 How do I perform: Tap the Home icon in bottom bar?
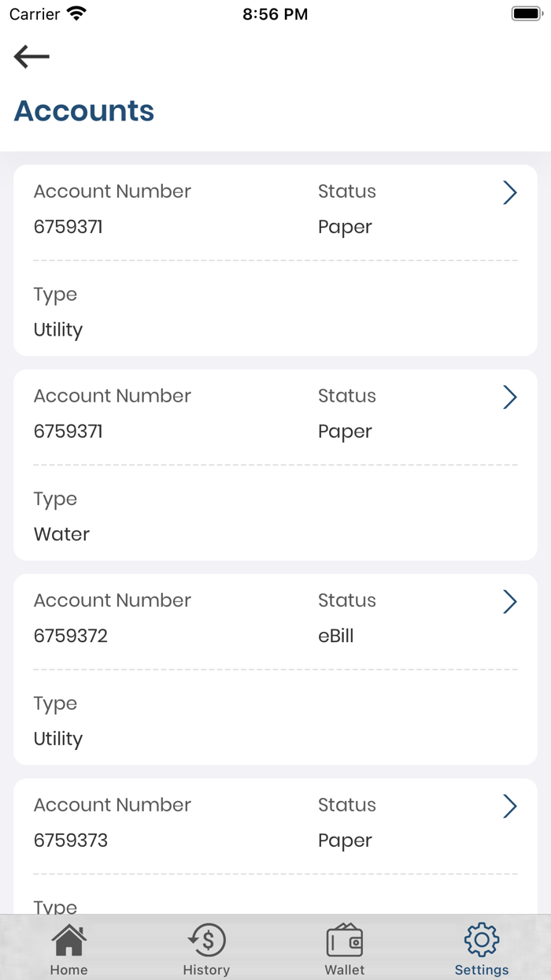68,939
